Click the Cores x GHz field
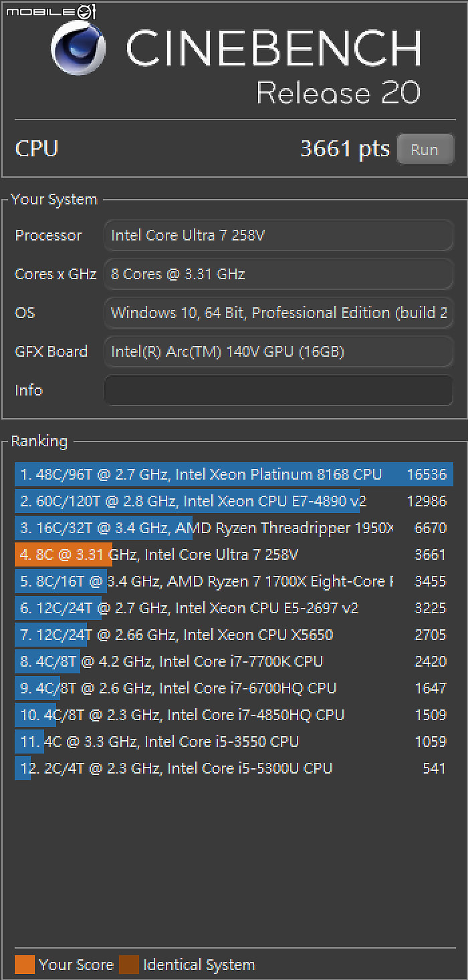 coord(279,274)
